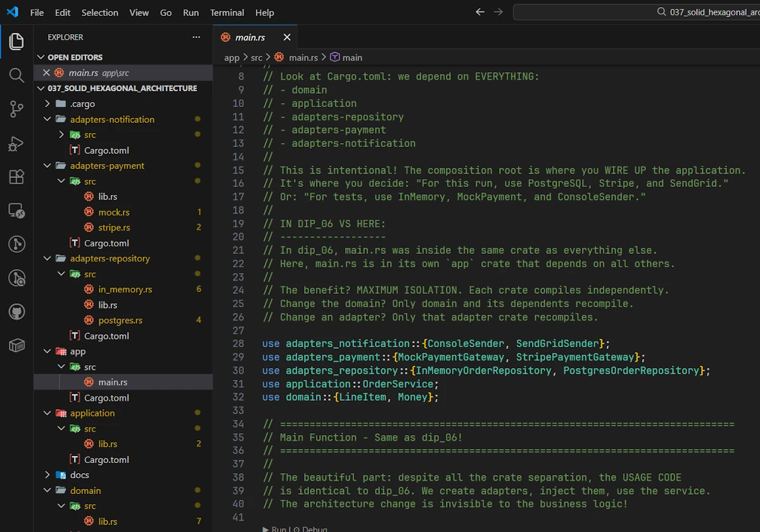Open postgres.rs in adapters-repository
760x532 pixels.
(120, 320)
